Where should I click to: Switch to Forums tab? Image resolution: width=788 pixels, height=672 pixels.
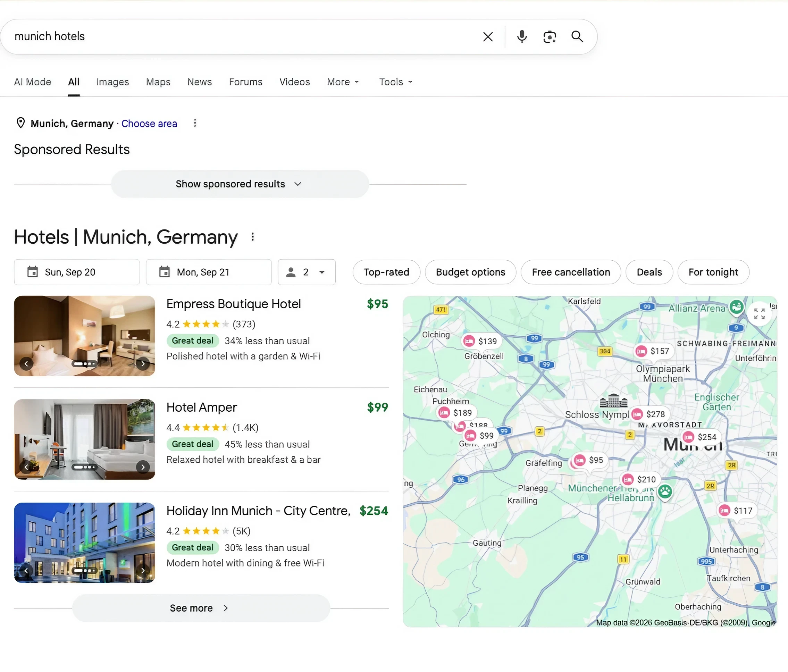coord(246,82)
